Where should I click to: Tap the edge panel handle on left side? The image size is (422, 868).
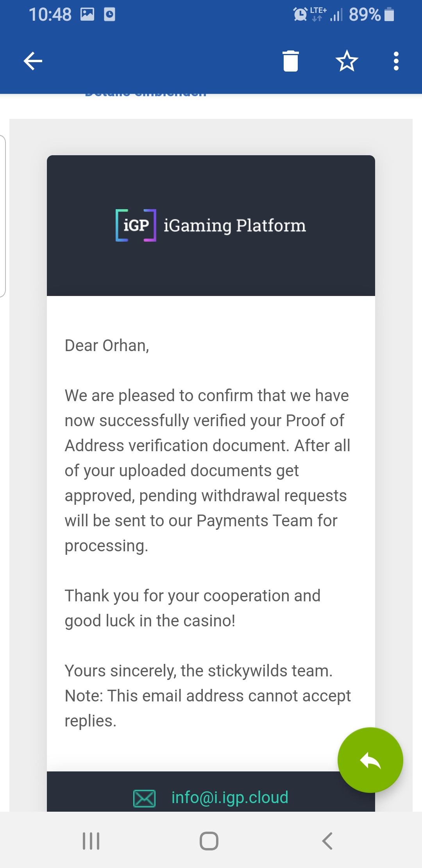2,216
